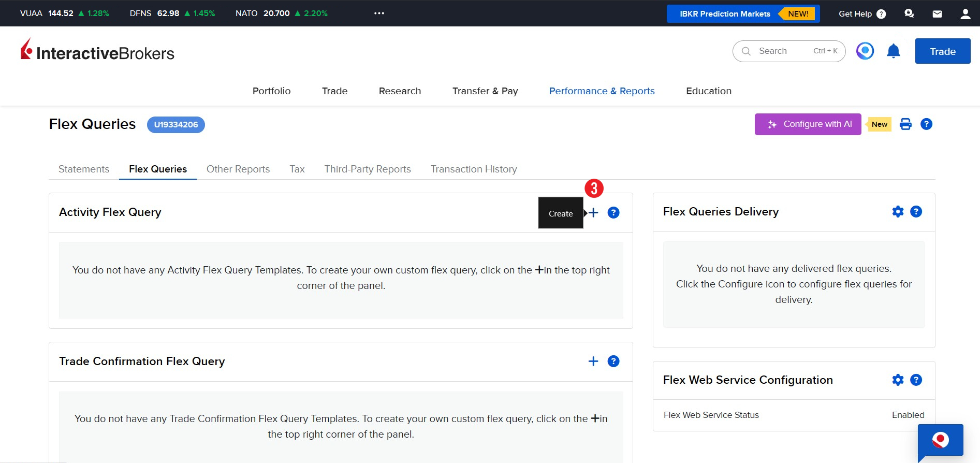Open the user profile icon in top bar

point(966,14)
